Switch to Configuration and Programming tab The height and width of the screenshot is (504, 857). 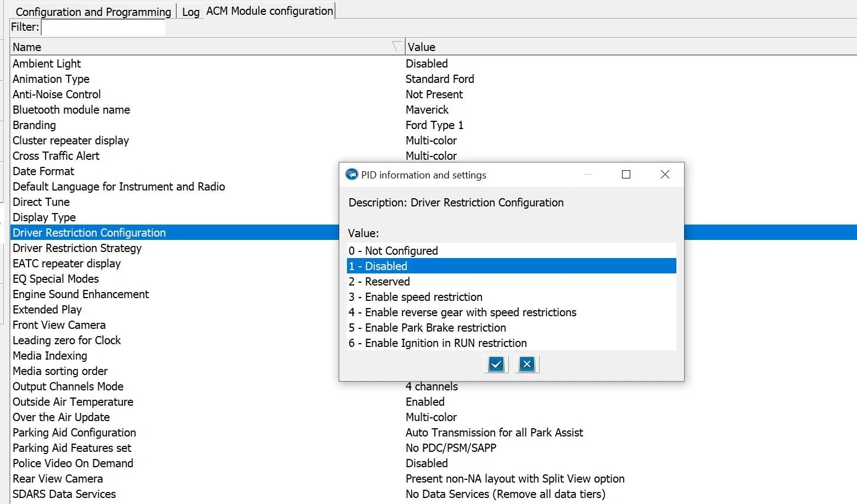click(93, 12)
